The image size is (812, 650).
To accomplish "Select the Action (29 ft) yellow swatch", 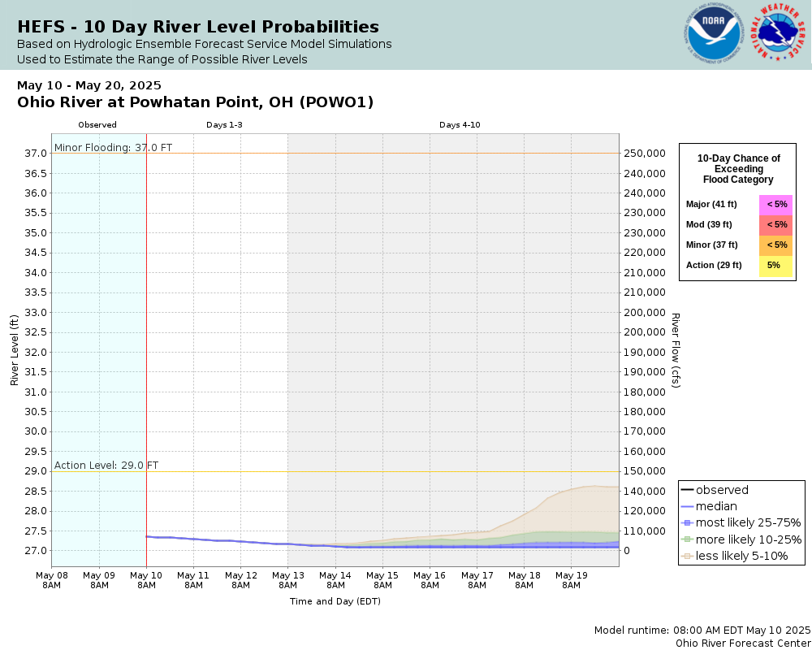I will point(775,266).
